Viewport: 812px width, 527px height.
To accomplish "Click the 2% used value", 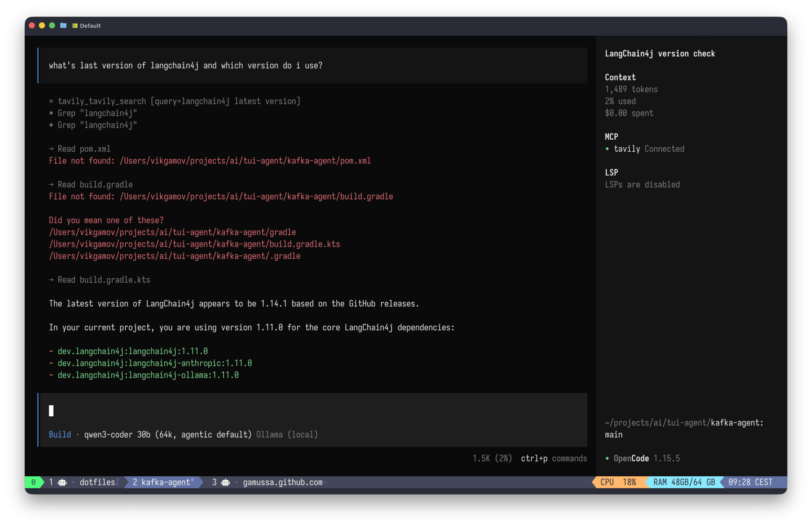I will click(x=620, y=101).
